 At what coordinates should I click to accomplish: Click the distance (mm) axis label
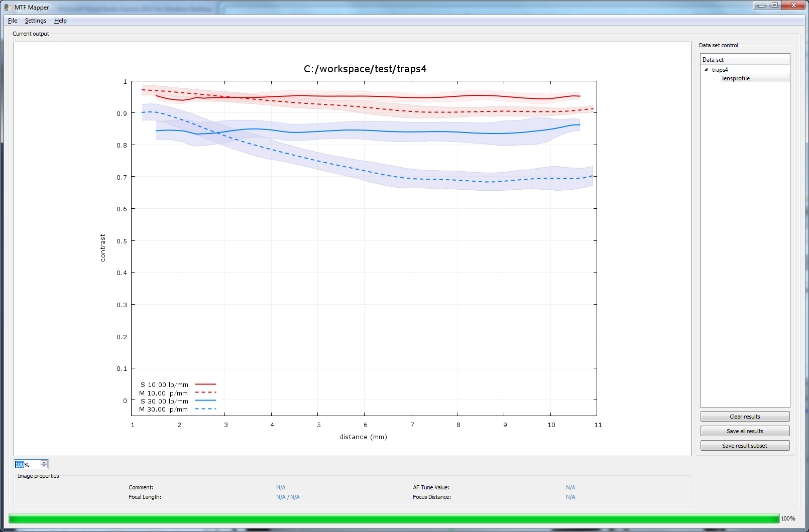[363, 437]
